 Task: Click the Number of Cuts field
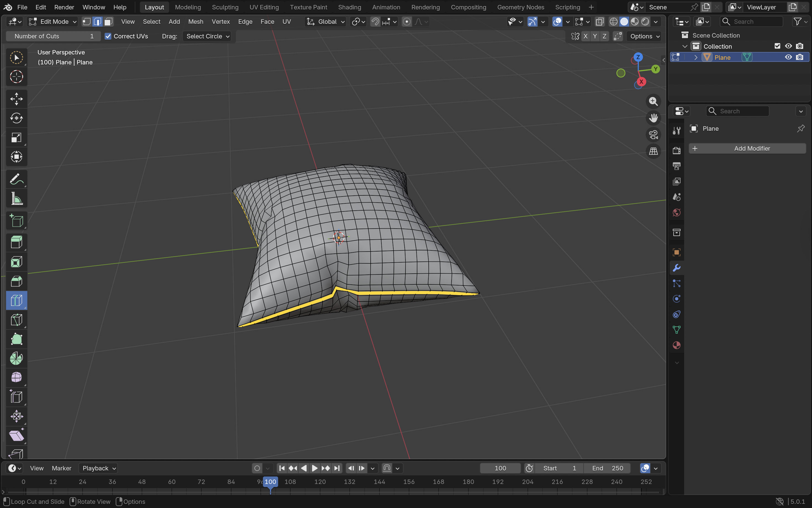point(53,36)
